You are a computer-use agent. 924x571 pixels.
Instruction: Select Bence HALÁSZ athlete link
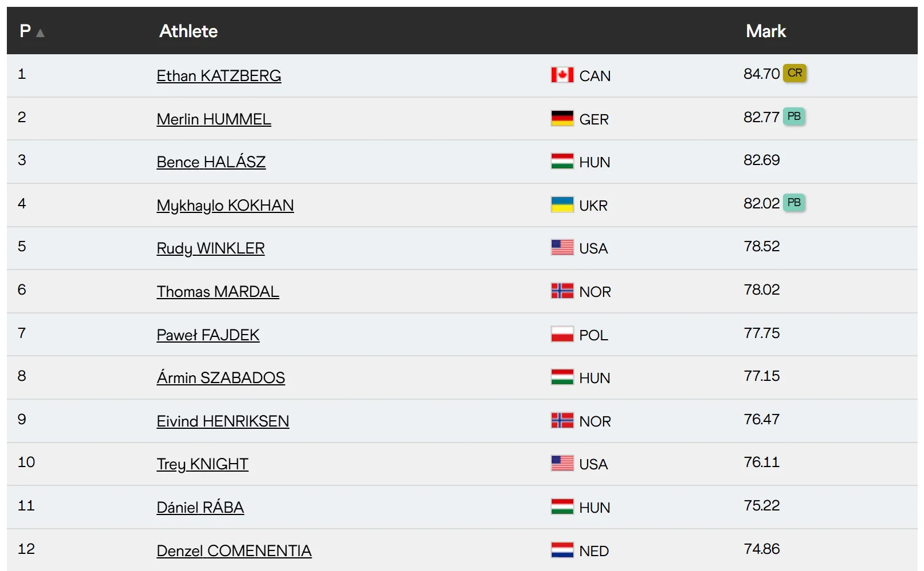pos(211,162)
